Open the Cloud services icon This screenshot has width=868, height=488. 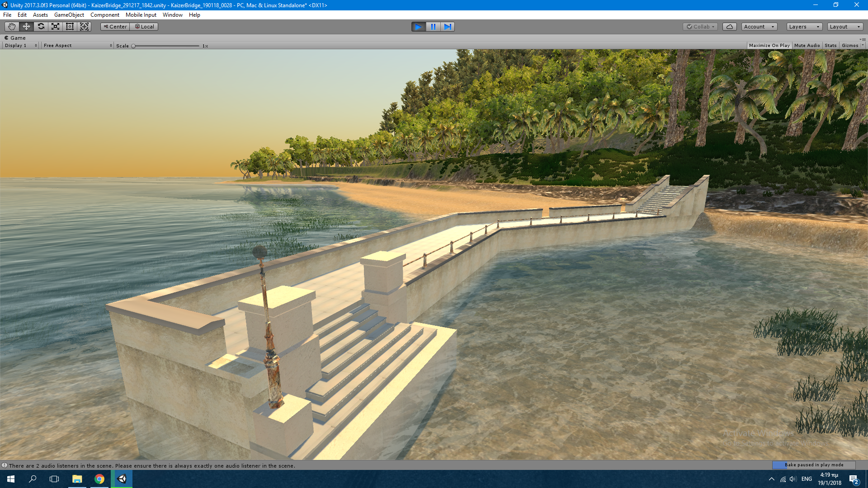click(x=729, y=27)
